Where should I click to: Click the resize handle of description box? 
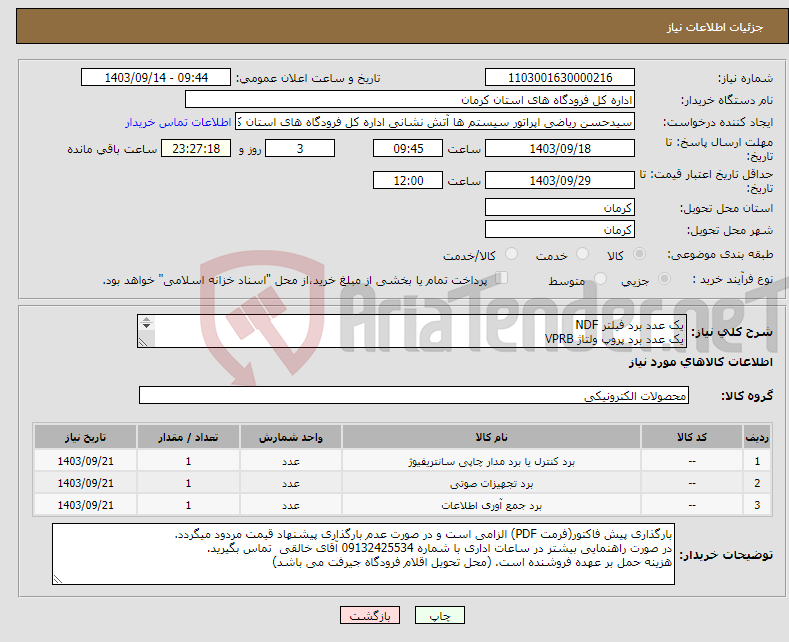143,342
